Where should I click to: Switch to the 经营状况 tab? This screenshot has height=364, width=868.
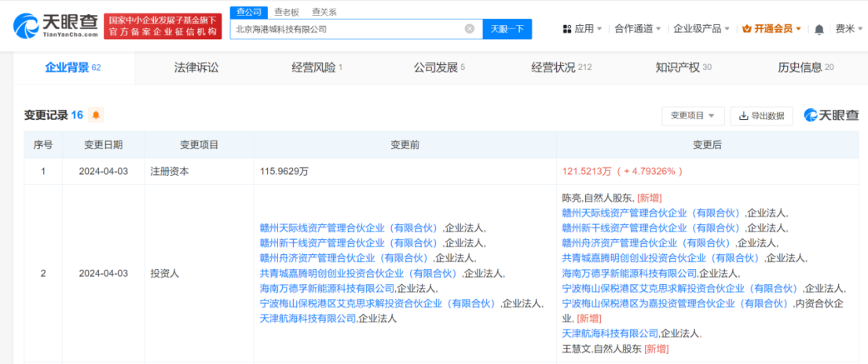click(x=562, y=68)
